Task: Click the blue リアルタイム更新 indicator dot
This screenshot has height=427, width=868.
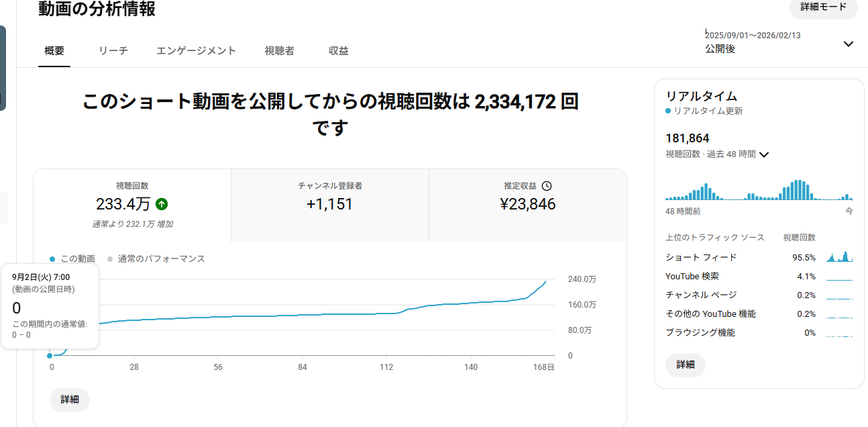Action: pyautogui.click(x=668, y=111)
